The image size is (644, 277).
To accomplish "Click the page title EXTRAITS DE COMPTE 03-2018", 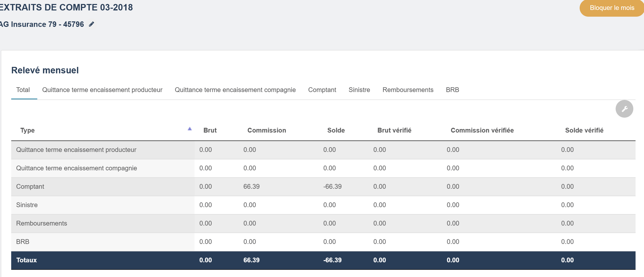I will point(66,7).
